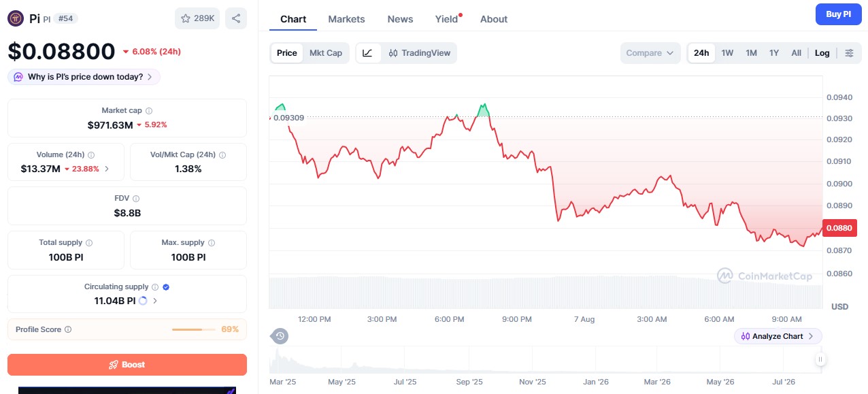The height and width of the screenshot is (394, 868).
Task: Switch to the line chart icon
Action: [x=367, y=53]
